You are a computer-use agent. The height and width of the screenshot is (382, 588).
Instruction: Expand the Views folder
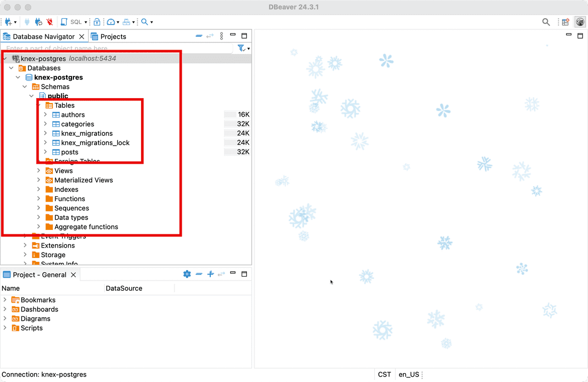39,171
